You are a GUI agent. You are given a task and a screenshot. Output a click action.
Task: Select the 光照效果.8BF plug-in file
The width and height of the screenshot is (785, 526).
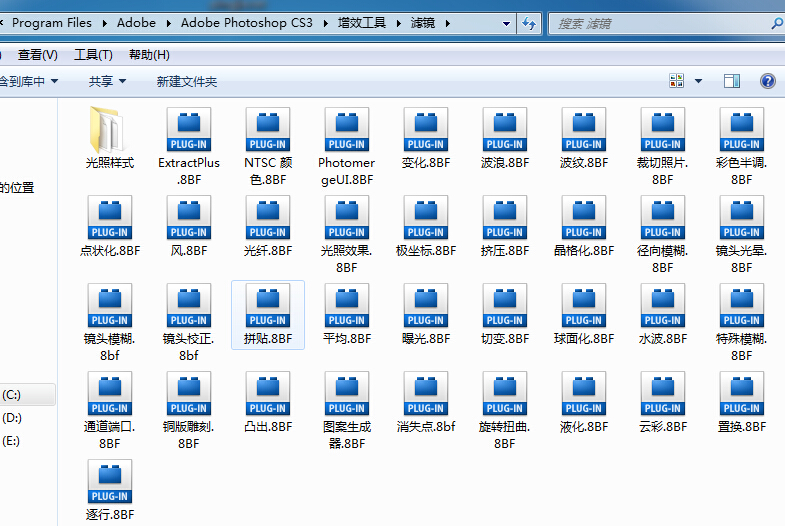point(346,233)
